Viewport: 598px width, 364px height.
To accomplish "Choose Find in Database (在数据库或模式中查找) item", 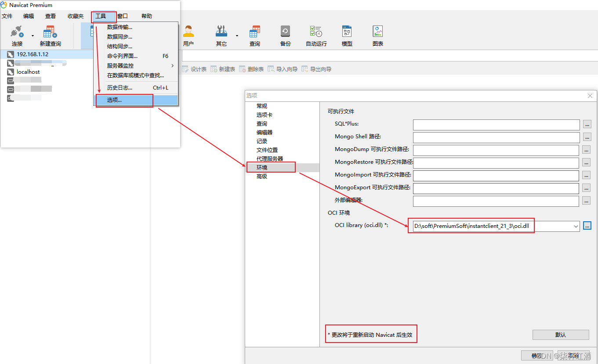I will point(136,76).
